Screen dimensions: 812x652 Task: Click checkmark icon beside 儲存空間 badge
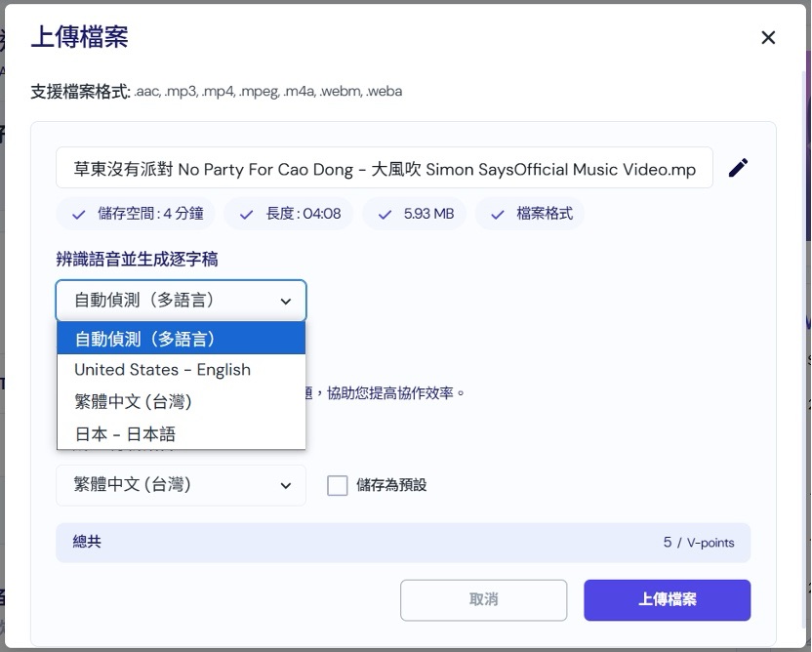(78, 214)
